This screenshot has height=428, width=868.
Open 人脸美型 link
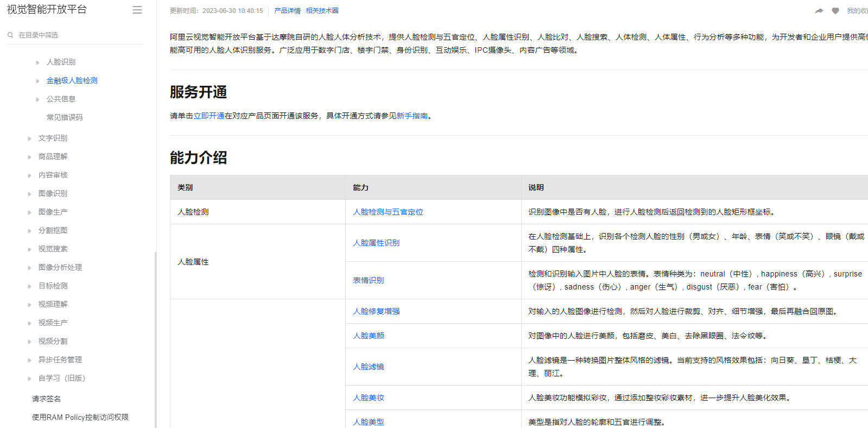tap(369, 422)
